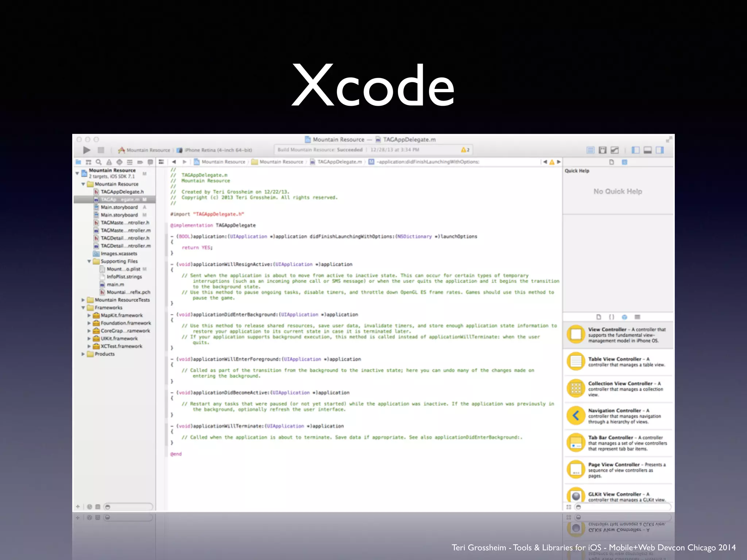Toggle the Debug area visibility
The image size is (747, 560).
(648, 150)
